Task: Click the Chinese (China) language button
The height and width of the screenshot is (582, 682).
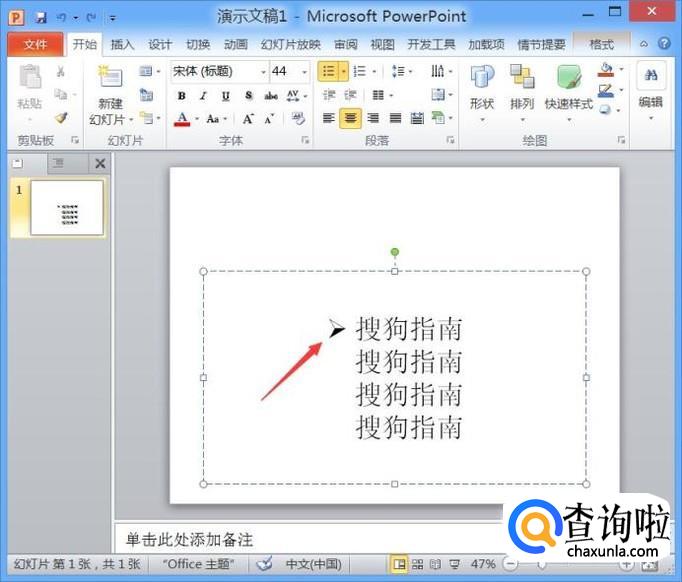Action: 313,564
